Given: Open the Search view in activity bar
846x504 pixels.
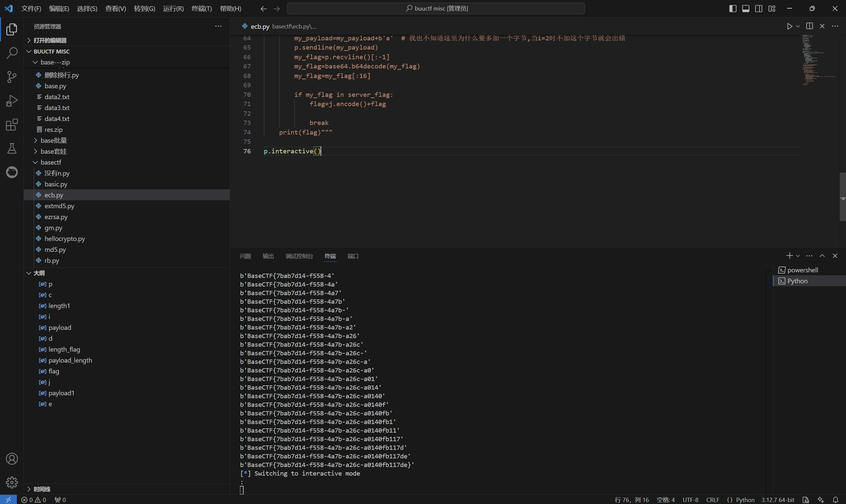Looking at the screenshot, I should pos(12,53).
